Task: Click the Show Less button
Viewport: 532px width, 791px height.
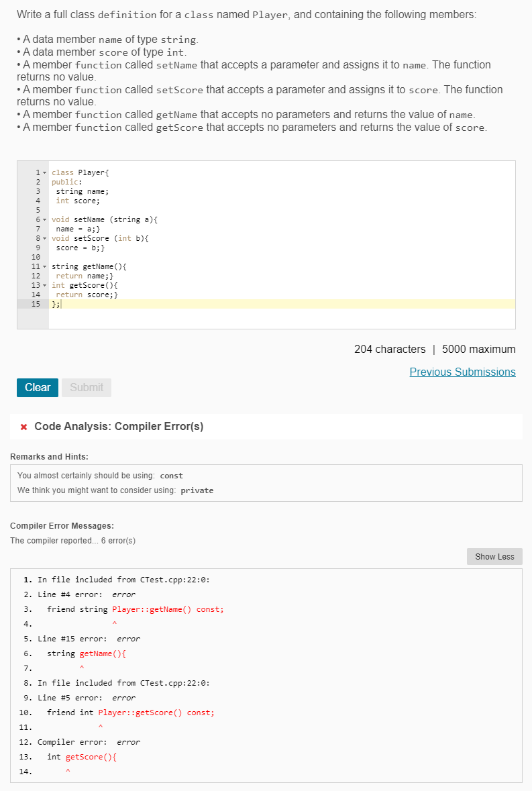Action: click(494, 556)
